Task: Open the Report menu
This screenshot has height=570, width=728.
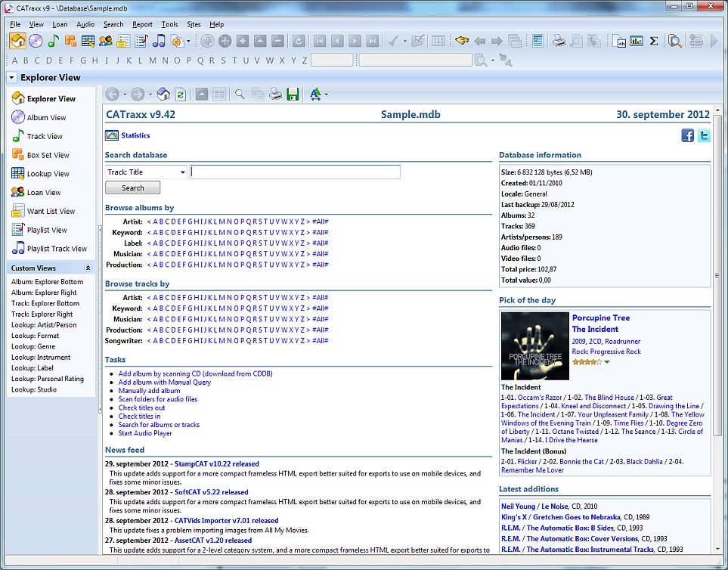Action: click(x=142, y=24)
